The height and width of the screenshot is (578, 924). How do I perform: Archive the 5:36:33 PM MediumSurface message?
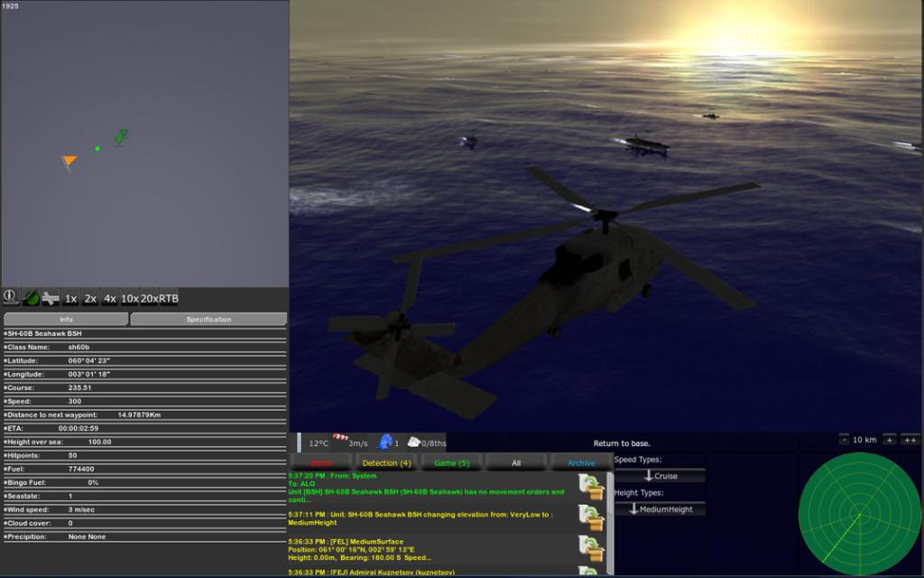coord(591,548)
